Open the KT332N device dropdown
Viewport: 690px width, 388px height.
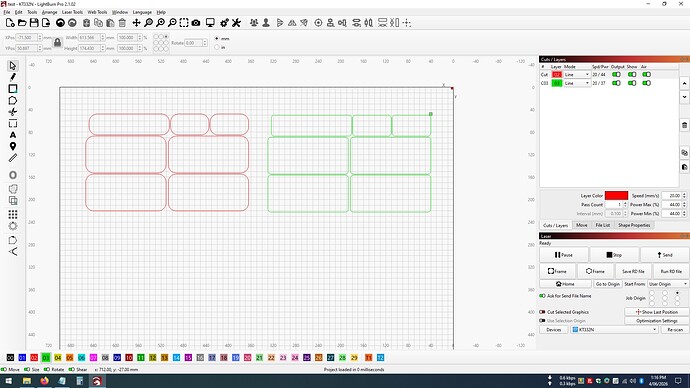(x=614, y=329)
